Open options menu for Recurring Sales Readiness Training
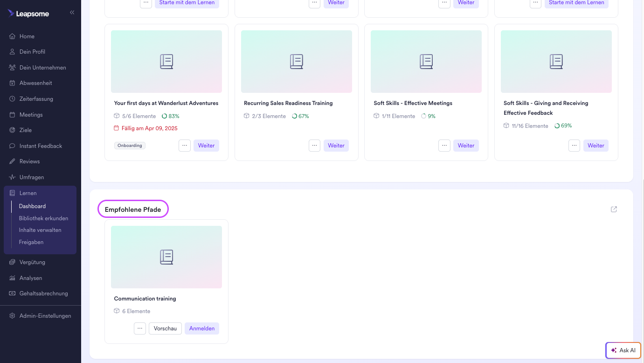Viewport: 644px width, 363px height. point(315,146)
